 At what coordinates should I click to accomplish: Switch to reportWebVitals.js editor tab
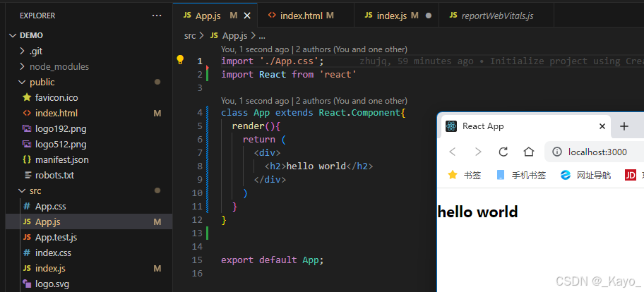[496, 16]
